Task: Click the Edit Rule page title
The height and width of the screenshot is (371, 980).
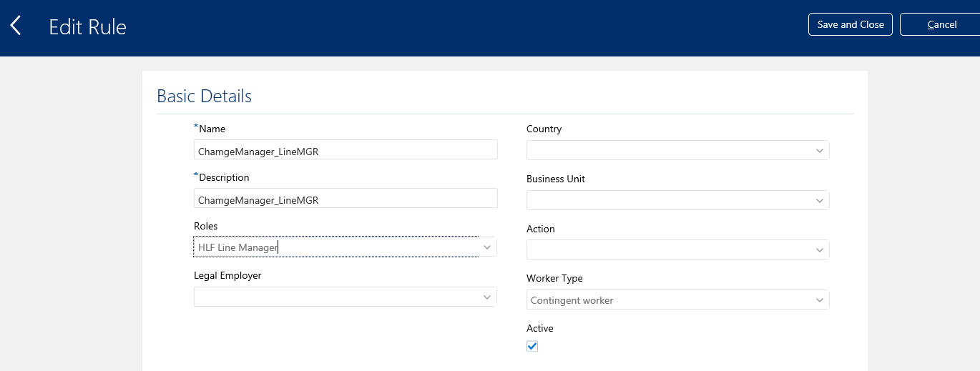Action: pyautogui.click(x=87, y=27)
